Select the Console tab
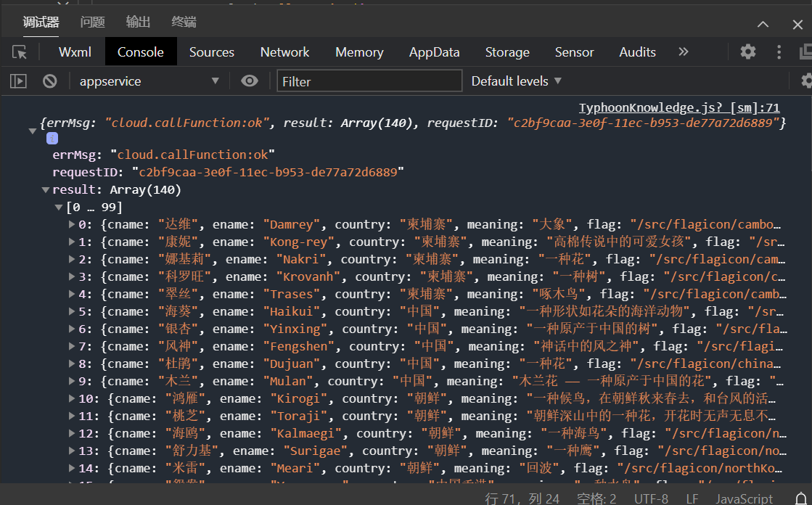Image resolution: width=812 pixels, height=505 pixels. [140, 52]
